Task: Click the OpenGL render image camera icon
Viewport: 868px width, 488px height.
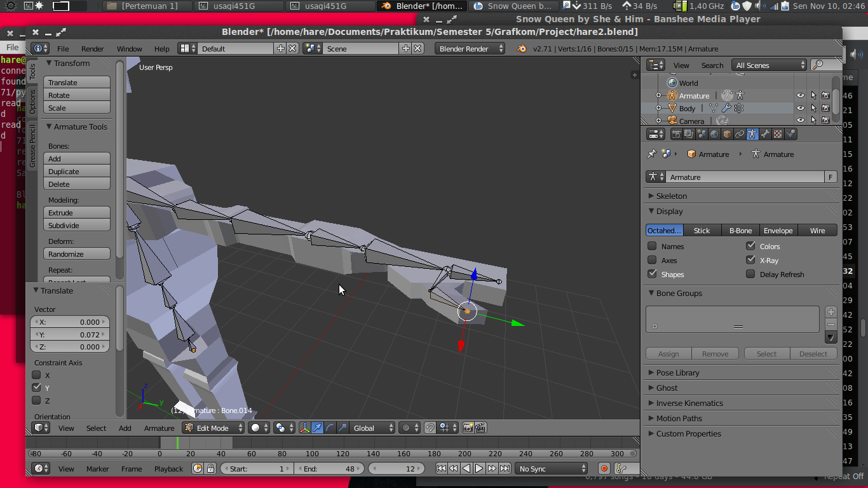Action: [468, 428]
